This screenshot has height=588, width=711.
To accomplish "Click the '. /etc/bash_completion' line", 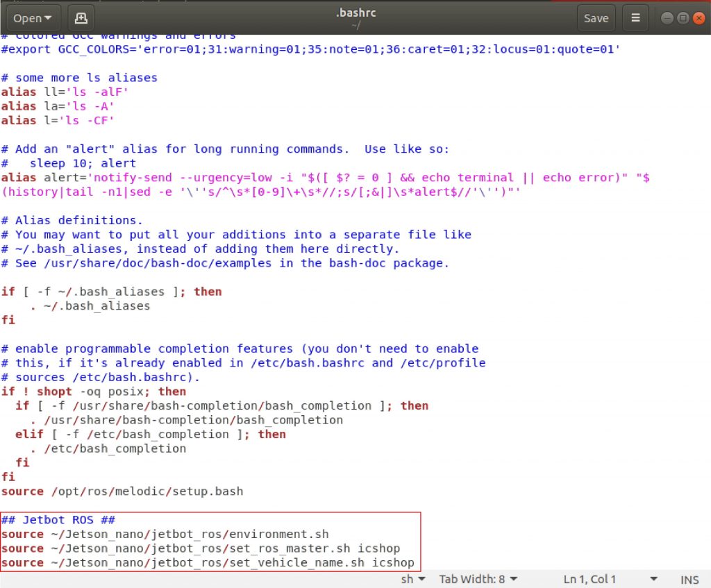I will point(108,448).
